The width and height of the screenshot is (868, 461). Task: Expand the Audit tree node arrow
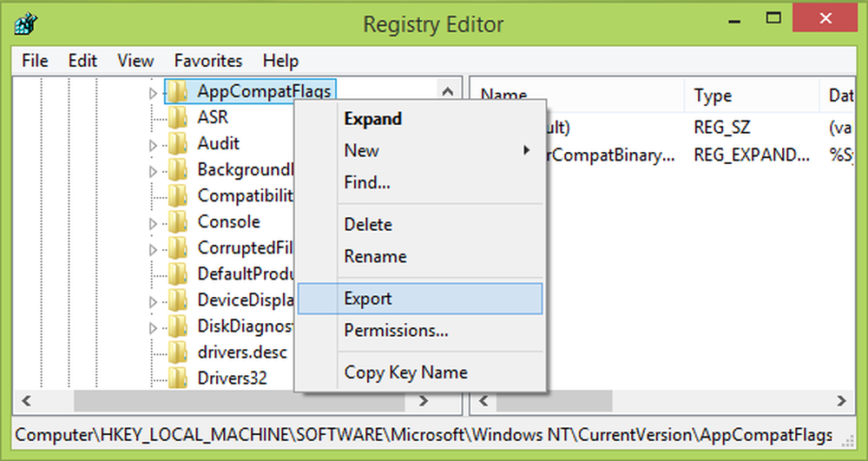point(154,146)
